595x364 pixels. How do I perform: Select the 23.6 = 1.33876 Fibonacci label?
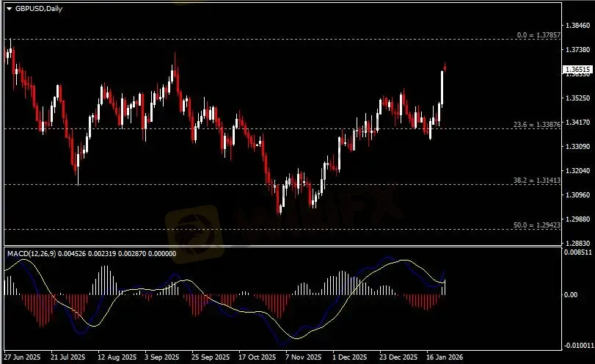536,125
